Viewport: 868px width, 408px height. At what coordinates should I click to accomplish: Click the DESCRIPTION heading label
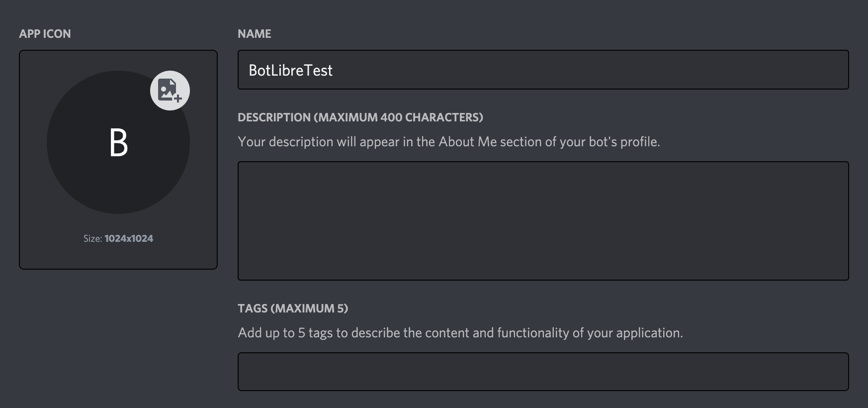(274, 117)
